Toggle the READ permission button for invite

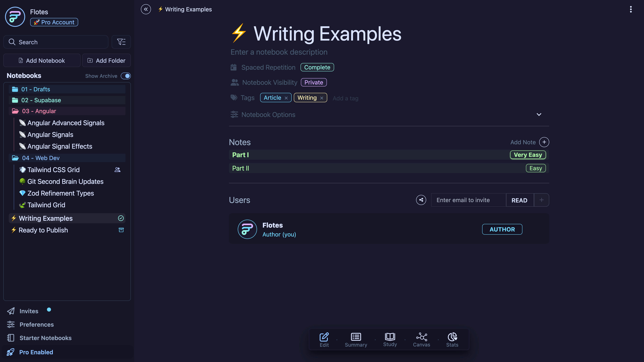(519, 200)
